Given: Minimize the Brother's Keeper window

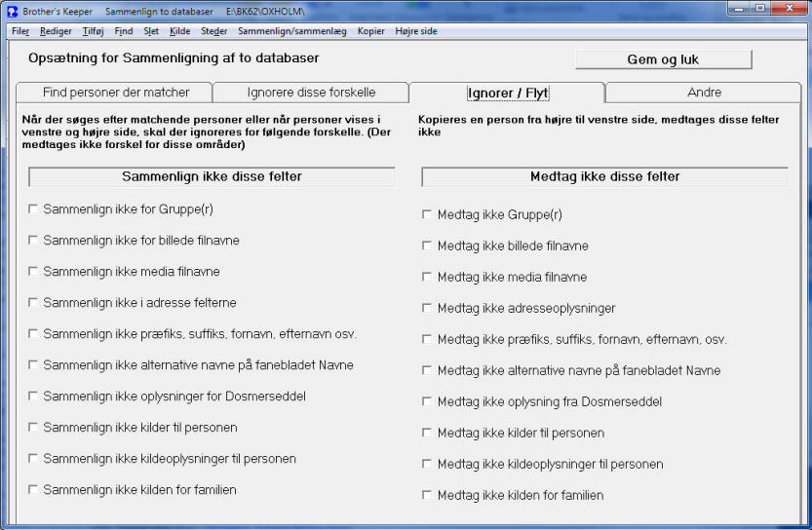Looking at the screenshot, I should (739, 8).
